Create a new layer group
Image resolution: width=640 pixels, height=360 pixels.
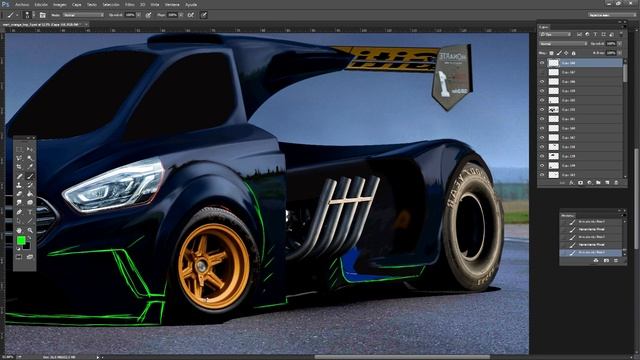pyautogui.click(x=598, y=182)
